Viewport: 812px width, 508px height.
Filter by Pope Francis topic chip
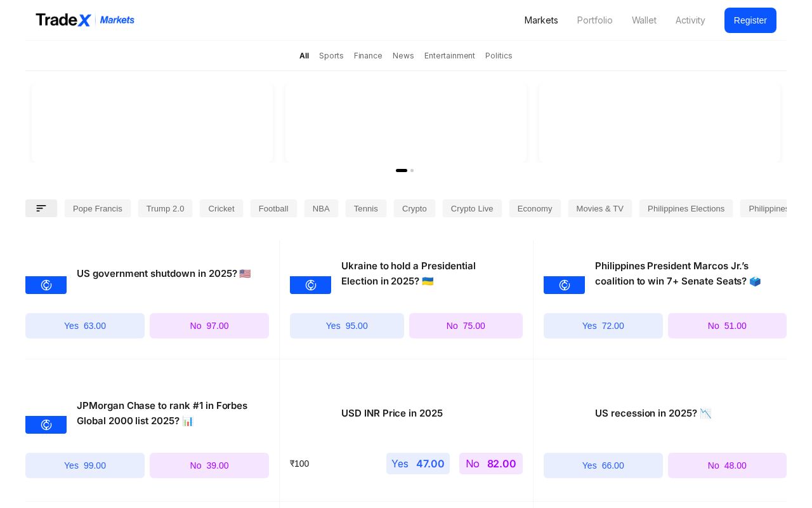pyautogui.click(x=98, y=208)
